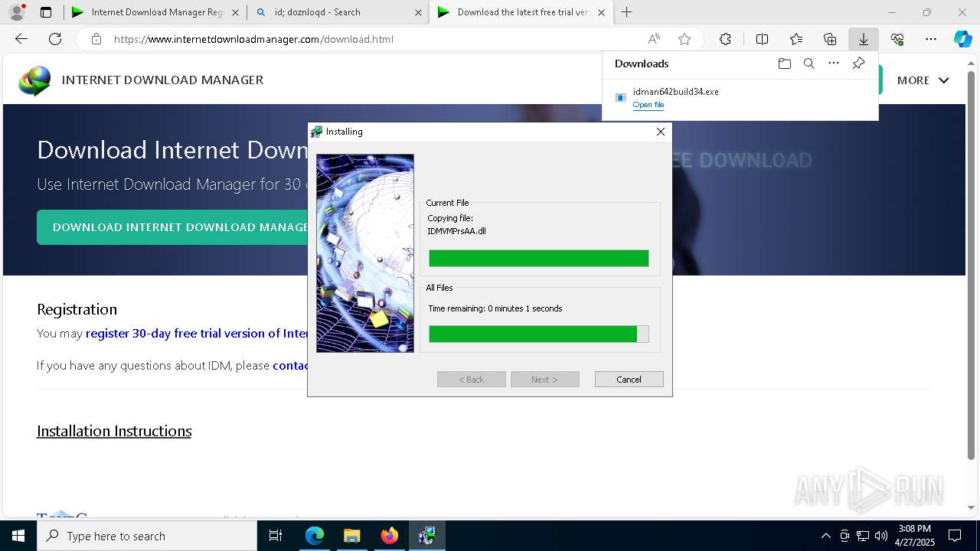This screenshot has height=551, width=980.
Task: Open Browser essentials heart icon
Action: pyautogui.click(x=897, y=39)
